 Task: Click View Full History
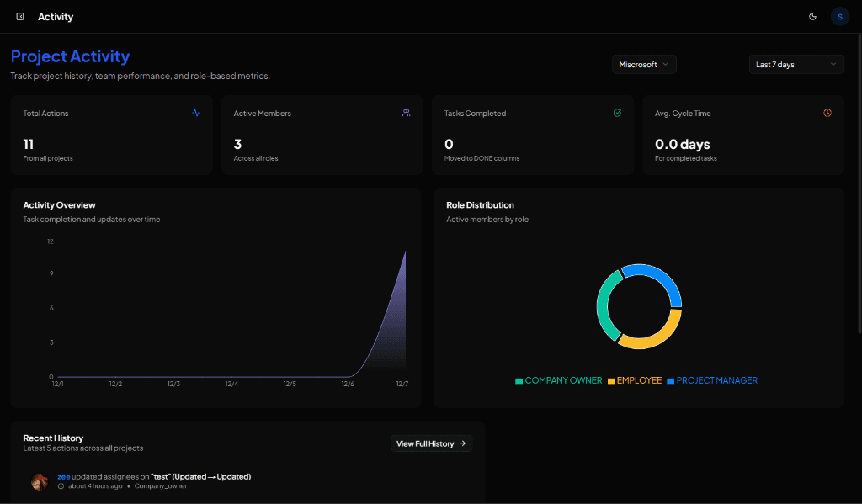click(431, 443)
